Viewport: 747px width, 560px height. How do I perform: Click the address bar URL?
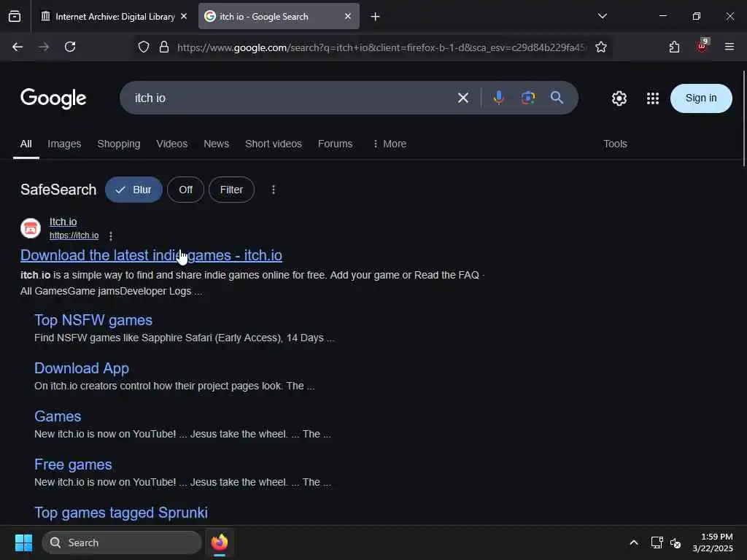(x=381, y=47)
